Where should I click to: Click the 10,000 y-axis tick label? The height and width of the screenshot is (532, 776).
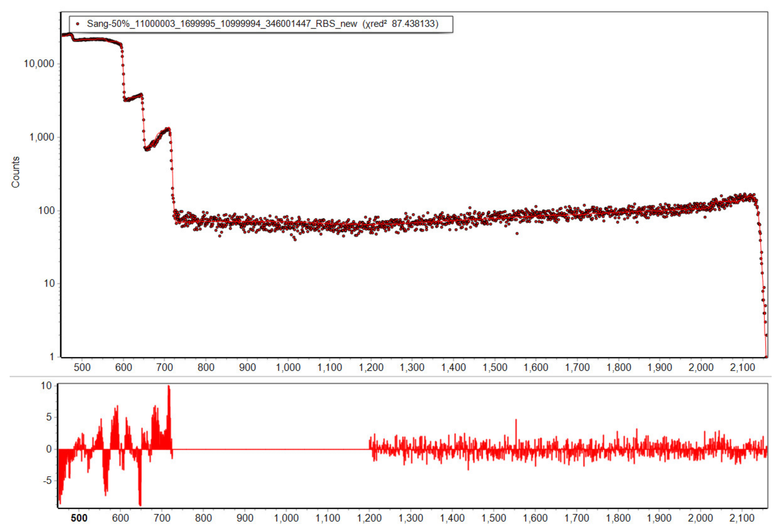[x=39, y=63]
